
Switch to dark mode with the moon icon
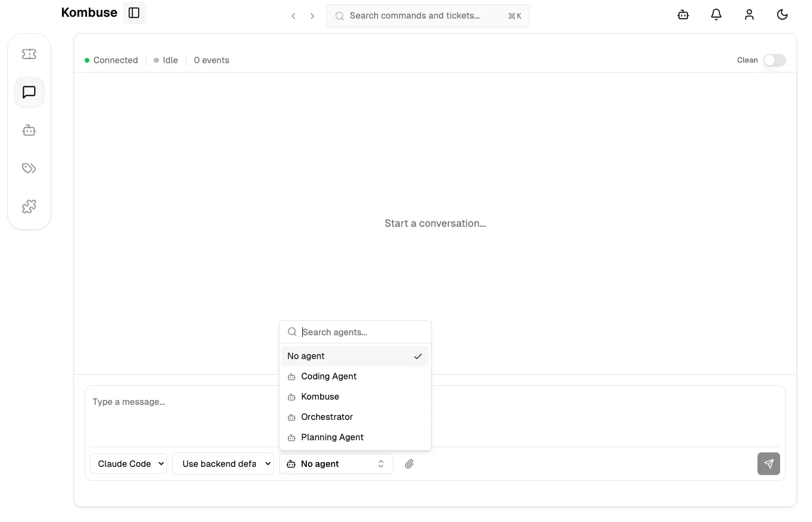click(782, 14)
